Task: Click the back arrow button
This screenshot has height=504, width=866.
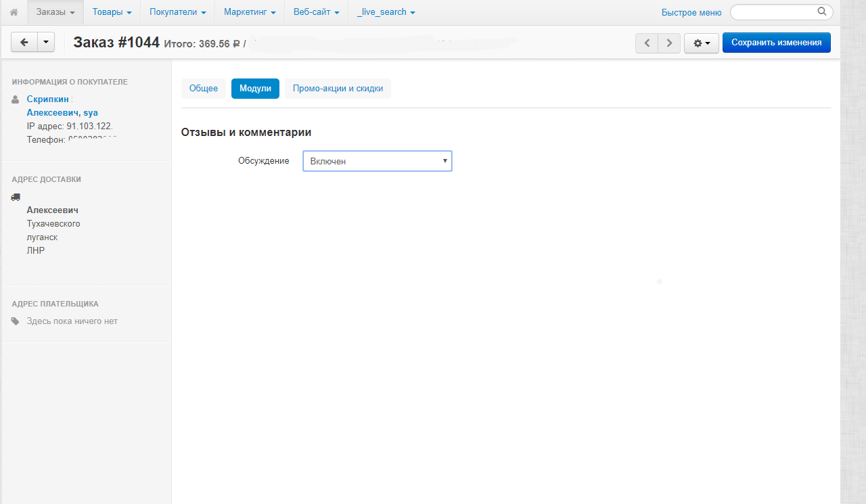Action: (24, 43)
